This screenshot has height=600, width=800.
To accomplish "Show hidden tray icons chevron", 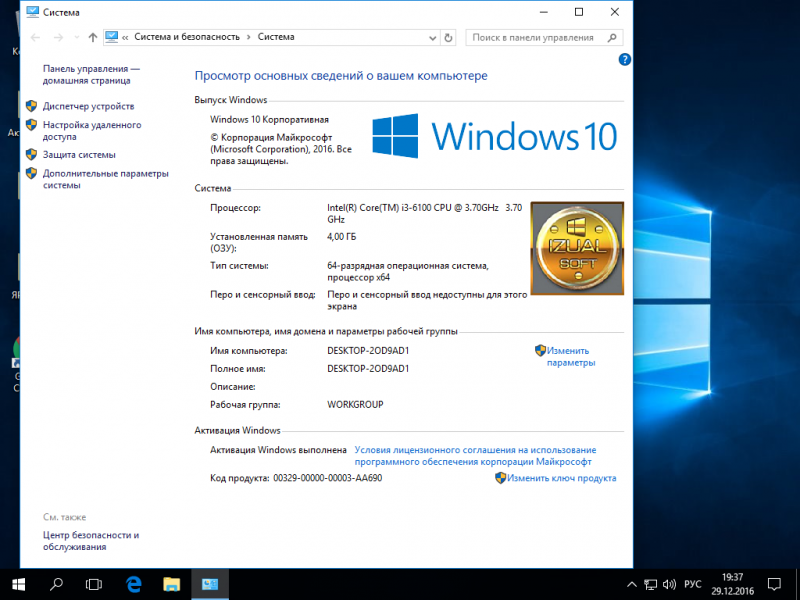I will [x=632, y=584].
